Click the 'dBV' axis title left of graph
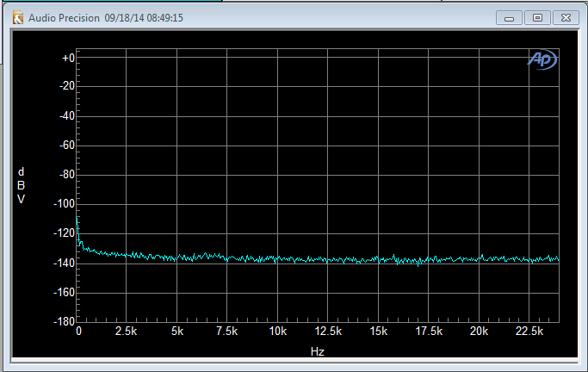This screenshot has height=372, width=588. pyautogui.click(x=21, y=186)
